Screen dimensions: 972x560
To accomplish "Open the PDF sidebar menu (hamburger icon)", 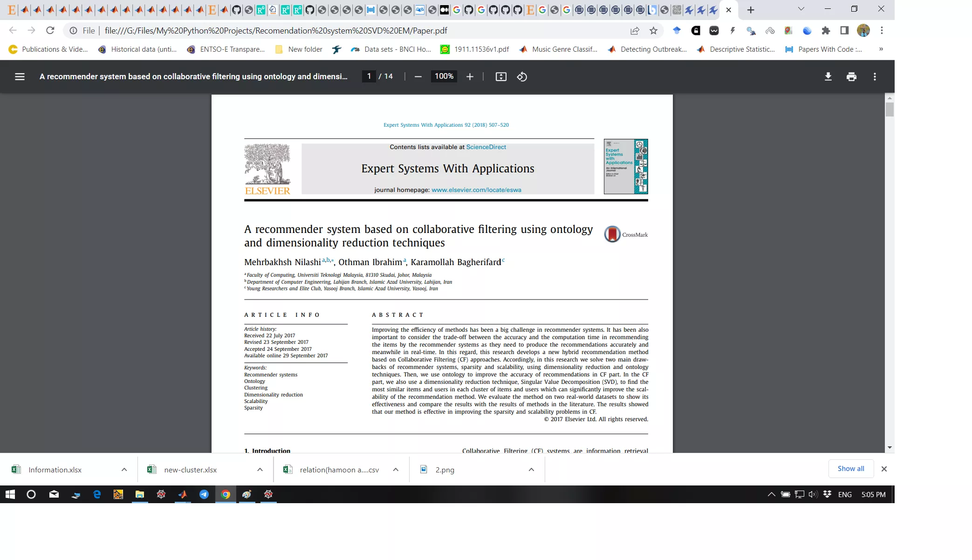I will tap(20, 76).
